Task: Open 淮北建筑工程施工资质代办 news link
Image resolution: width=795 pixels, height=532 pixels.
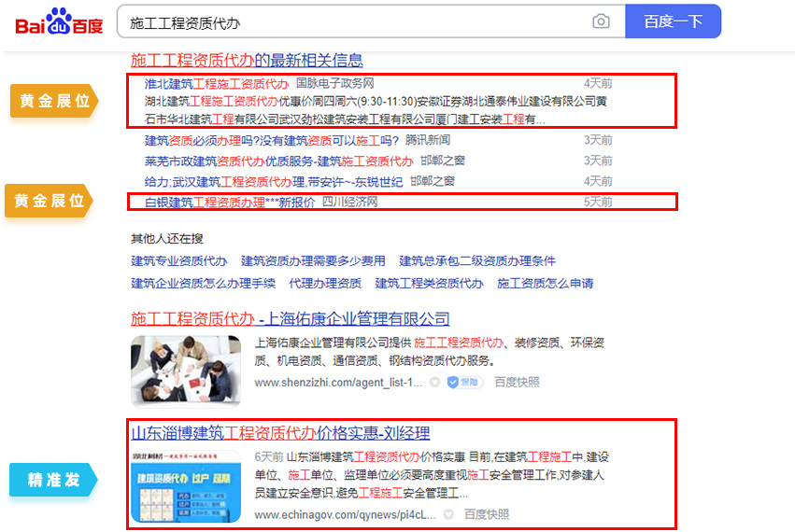Action: pos(217,84)
